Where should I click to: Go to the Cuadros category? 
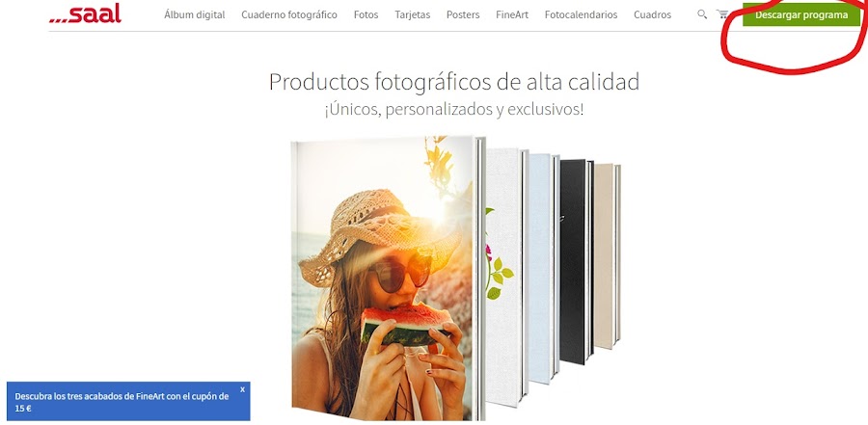pyautogui.click(x=652, y=15)
